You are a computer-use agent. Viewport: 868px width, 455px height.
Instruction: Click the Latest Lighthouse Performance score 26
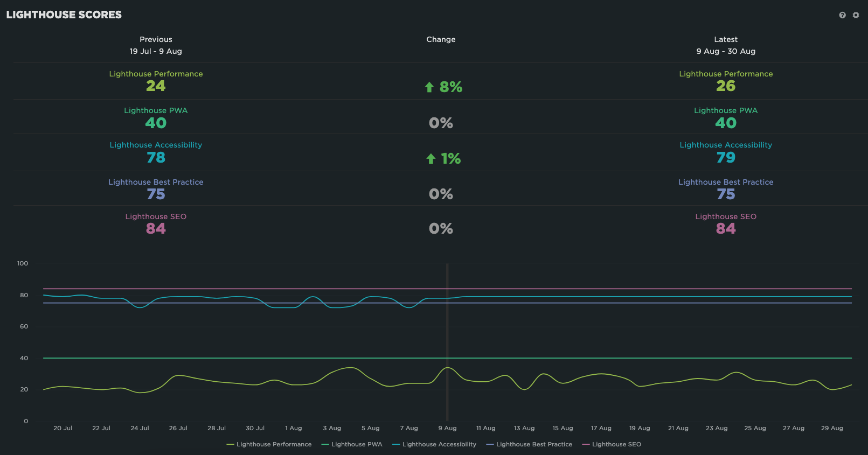pos(726,86)
